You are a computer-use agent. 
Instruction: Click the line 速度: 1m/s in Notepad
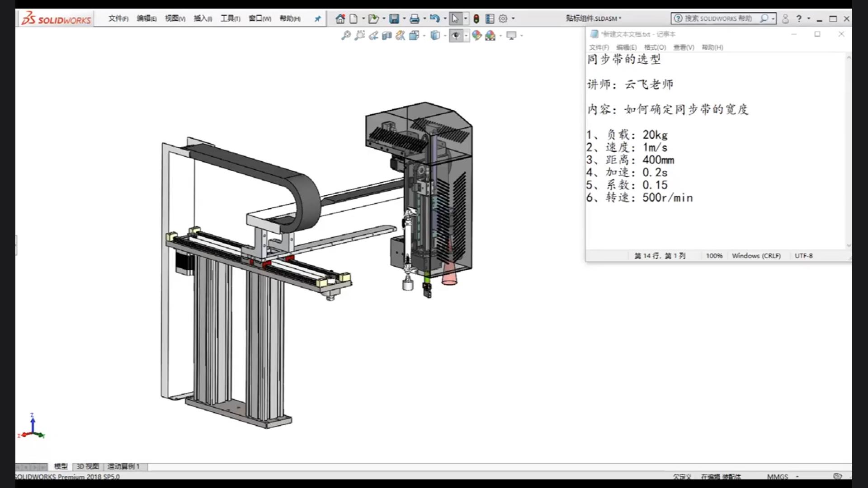point(627,147)
